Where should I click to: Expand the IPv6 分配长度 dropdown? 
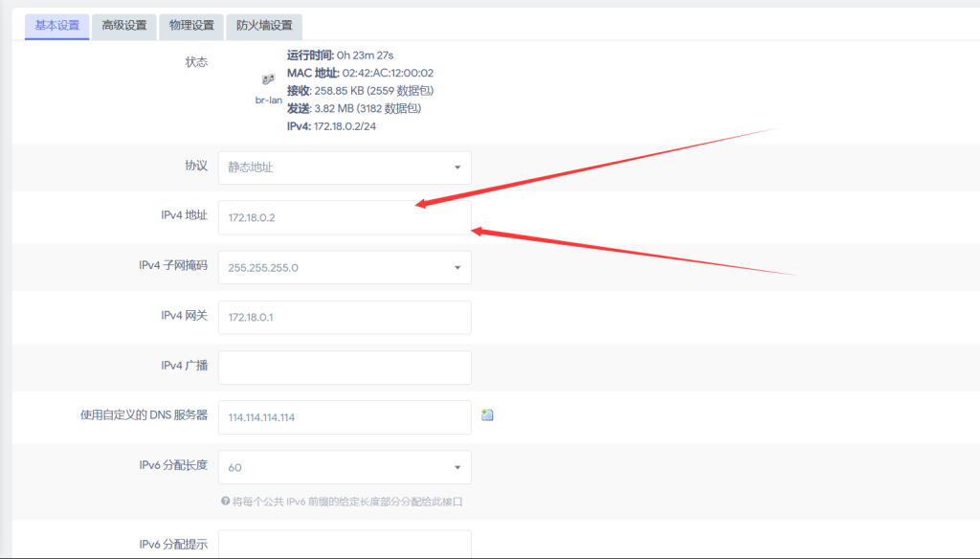pyautogui.click(x=345, y=468)
